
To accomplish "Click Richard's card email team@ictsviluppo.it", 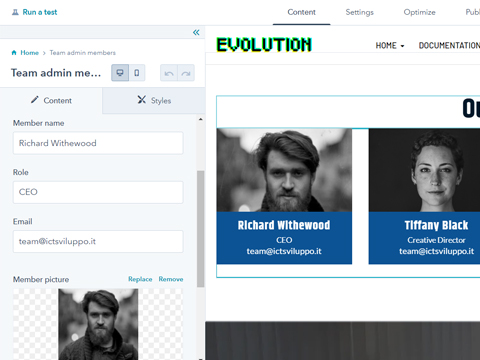I will pos(284,251).
